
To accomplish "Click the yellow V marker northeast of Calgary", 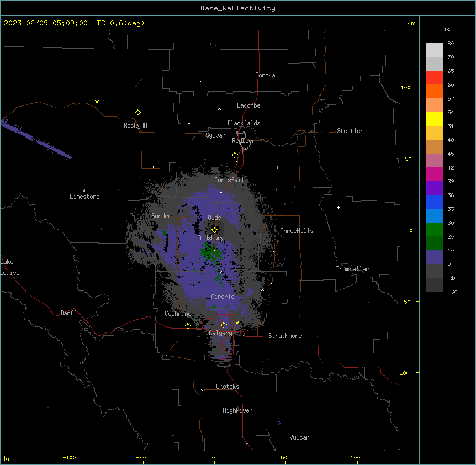I will [237, 323].
